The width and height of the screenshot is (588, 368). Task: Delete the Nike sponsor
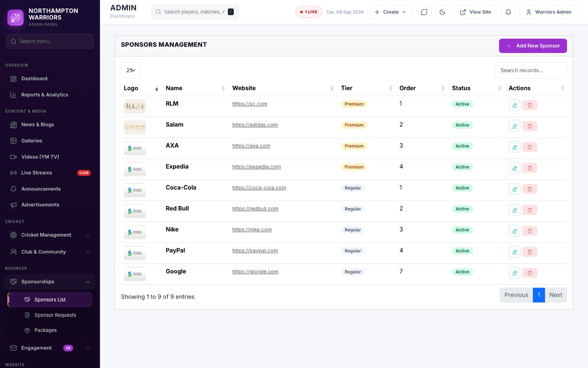click(530, 231)
